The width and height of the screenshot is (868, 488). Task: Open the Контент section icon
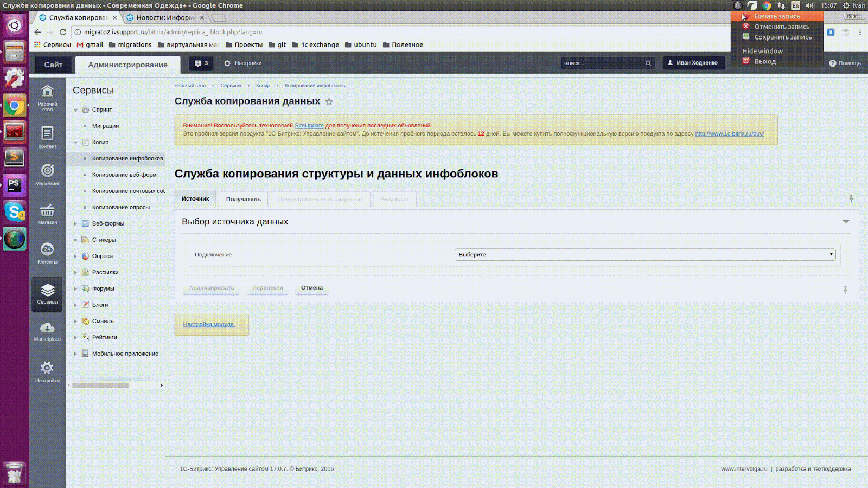pos(47,133)
